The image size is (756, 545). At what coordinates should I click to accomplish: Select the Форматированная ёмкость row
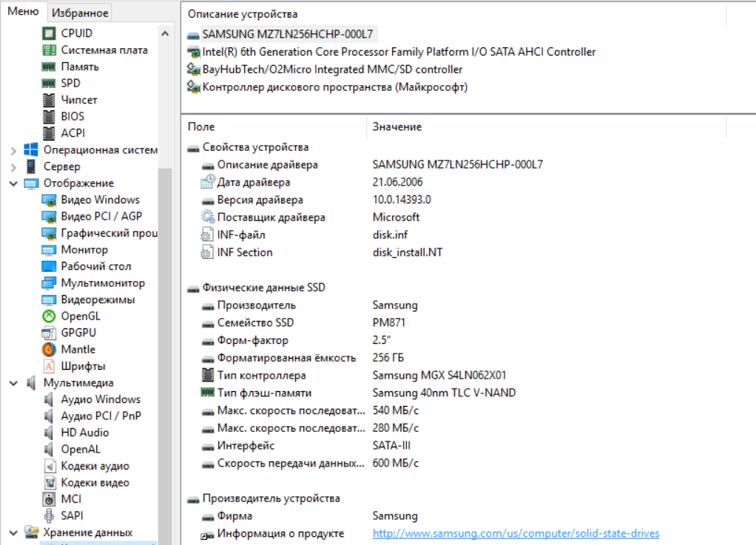303,358
